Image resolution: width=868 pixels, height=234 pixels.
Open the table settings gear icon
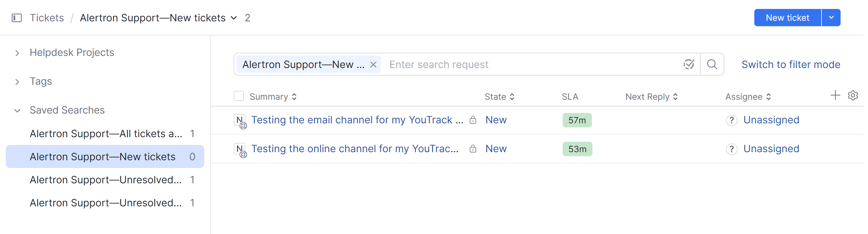tap(852, 96)
